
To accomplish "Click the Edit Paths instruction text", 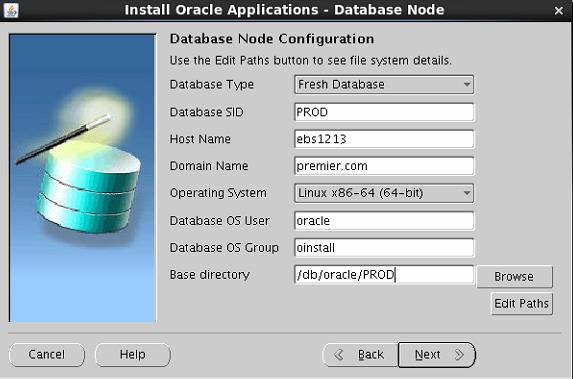I will 311,61.
